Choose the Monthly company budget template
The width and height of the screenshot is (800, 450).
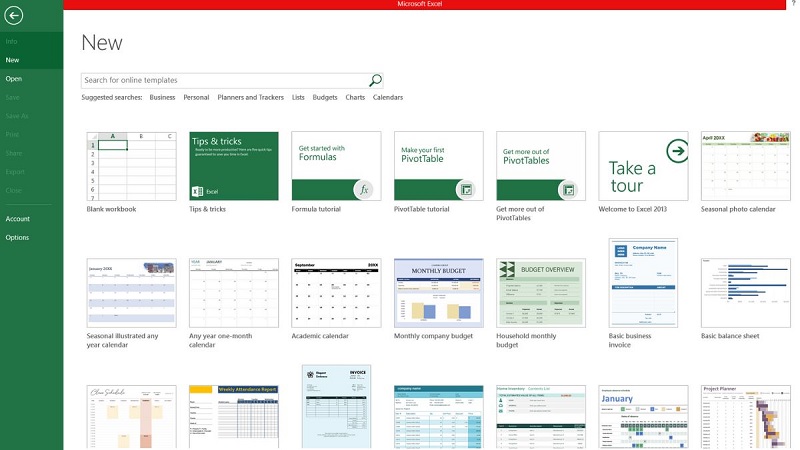[438, 291]
